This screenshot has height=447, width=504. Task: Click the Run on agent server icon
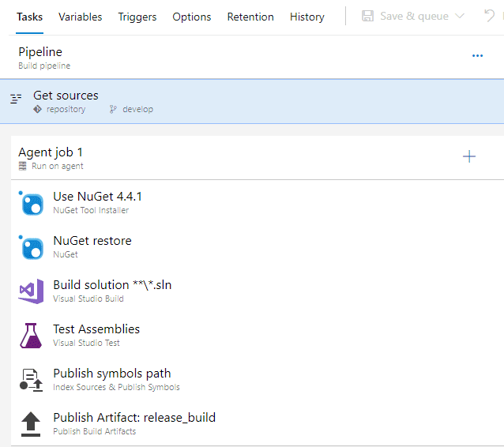tap(22, 166)
